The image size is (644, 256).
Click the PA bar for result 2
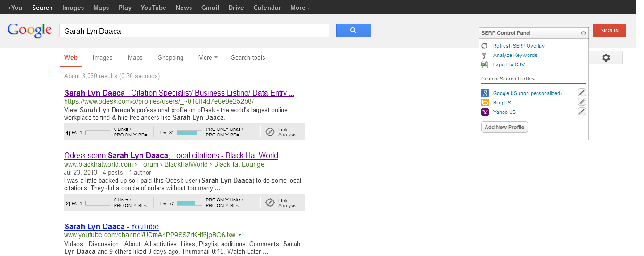(98, 203)
